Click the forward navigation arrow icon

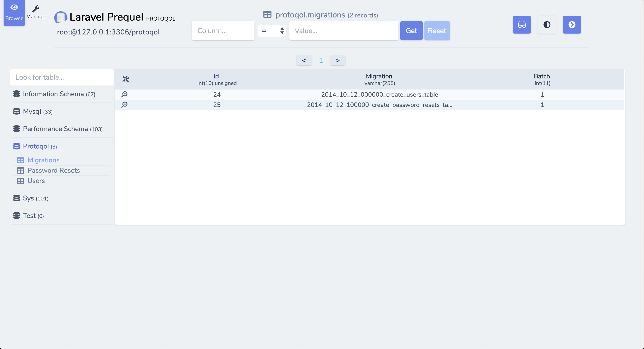click(572, 25)
